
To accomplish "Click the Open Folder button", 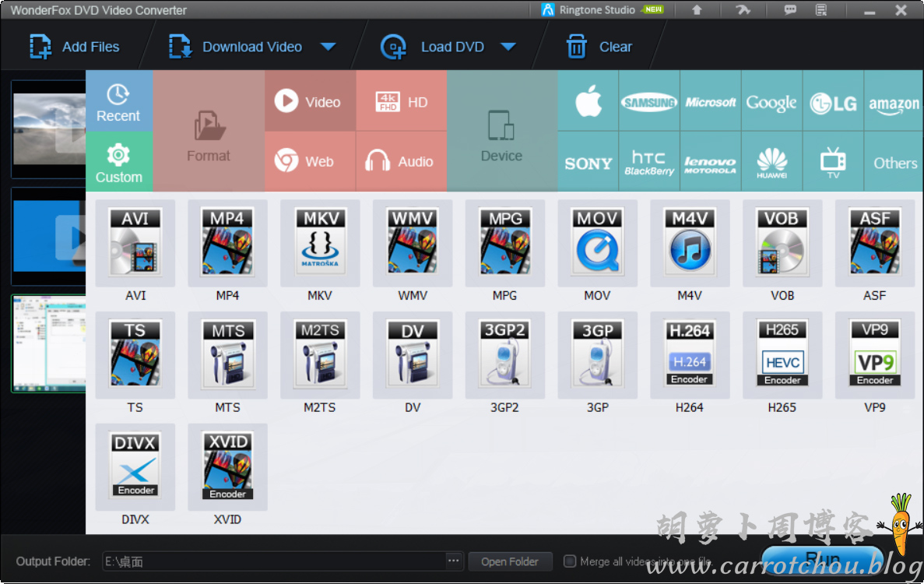I will point(510,561).
